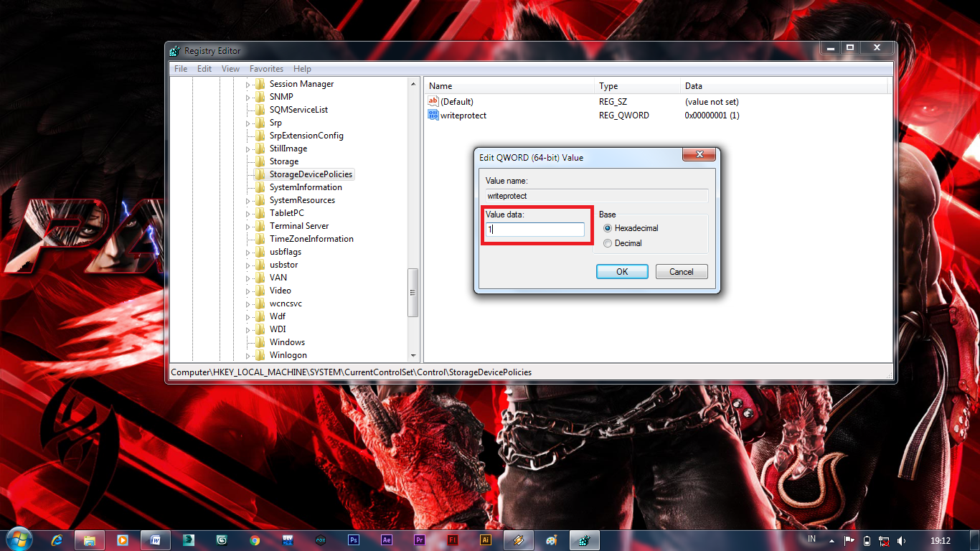Image resolution: width=980 pixels, height=551 pixels.
Task: Click the taskbar clock showing 19:12
Action: 941,541
